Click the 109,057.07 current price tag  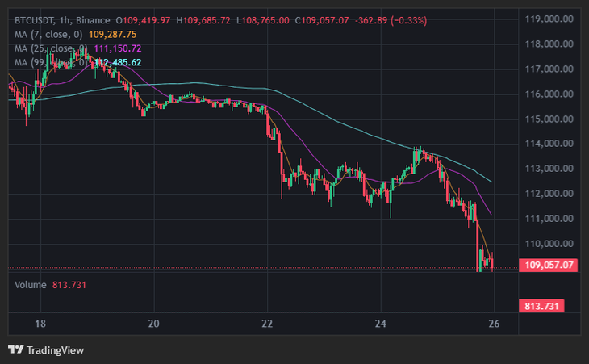pos(549,266)
